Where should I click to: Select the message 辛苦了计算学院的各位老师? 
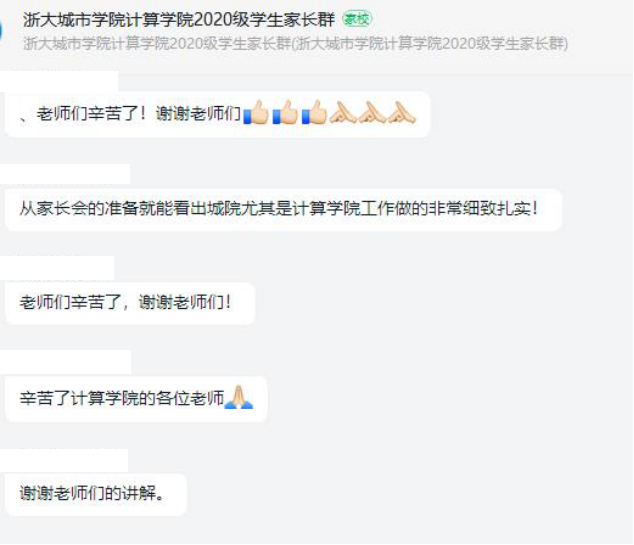click(136, 399)
